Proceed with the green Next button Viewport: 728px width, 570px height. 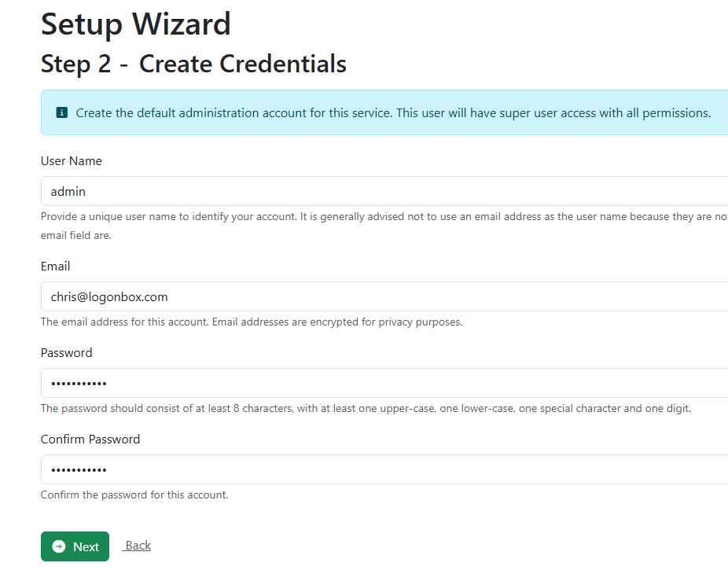75,546
